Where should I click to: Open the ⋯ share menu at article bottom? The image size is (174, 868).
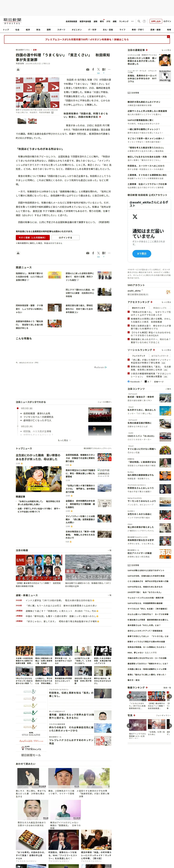(x=109, y=253)
